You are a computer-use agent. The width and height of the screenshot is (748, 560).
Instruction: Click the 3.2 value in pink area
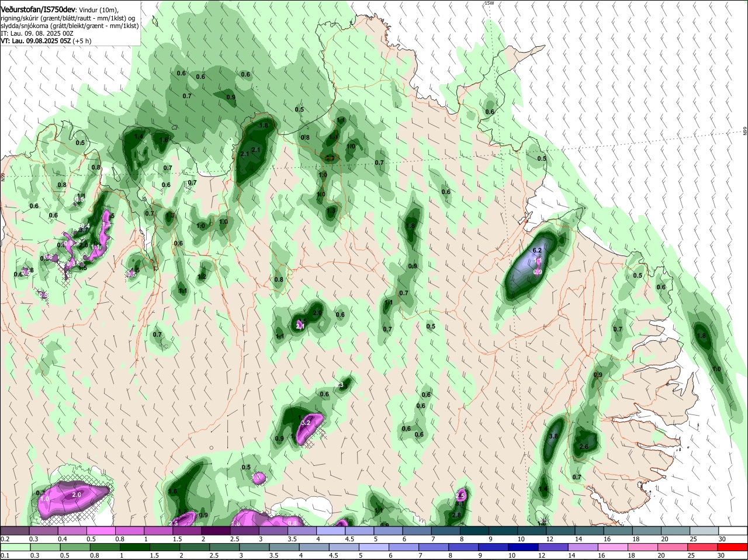click(x=304, y=422)
